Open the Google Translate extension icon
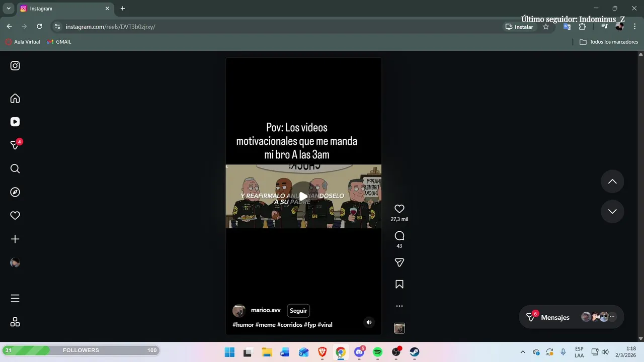The width and height of the screenshot is (644, 362). coord(567,27)
